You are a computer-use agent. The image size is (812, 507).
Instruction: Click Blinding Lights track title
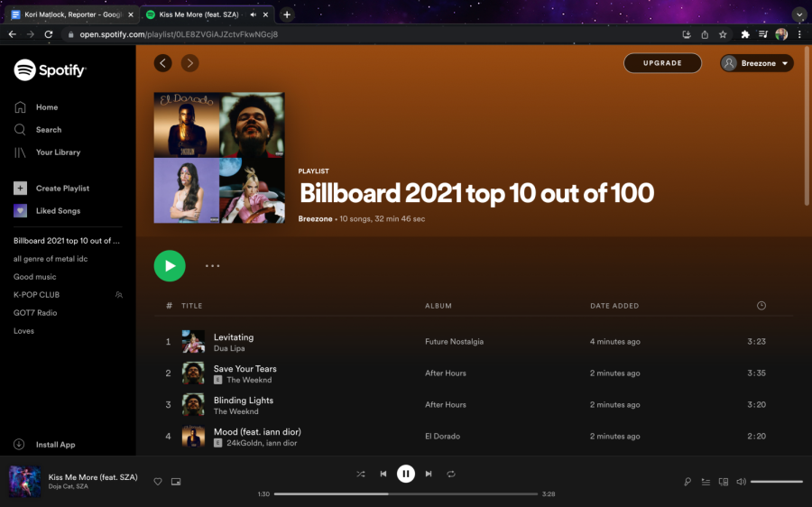point(244,401)
